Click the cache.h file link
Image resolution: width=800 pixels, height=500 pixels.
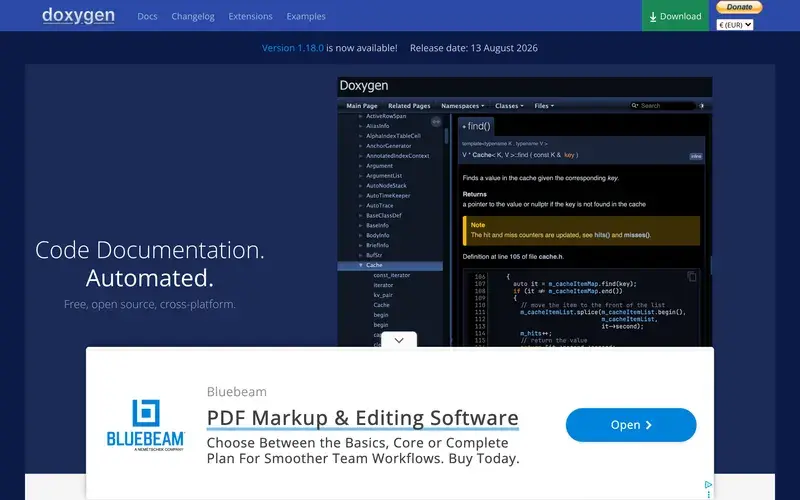[551, 257]
